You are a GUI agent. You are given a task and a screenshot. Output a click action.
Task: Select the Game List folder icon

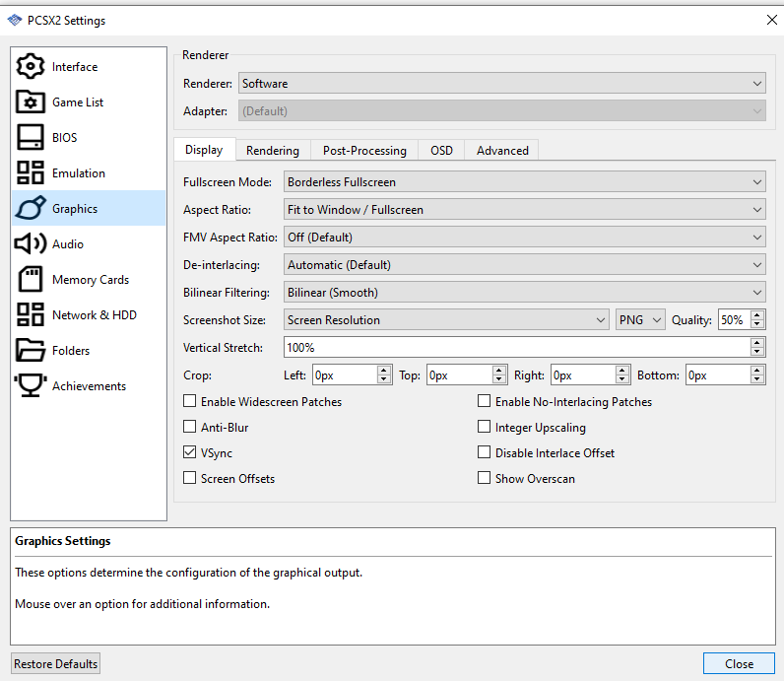click(x=31, y=102)
